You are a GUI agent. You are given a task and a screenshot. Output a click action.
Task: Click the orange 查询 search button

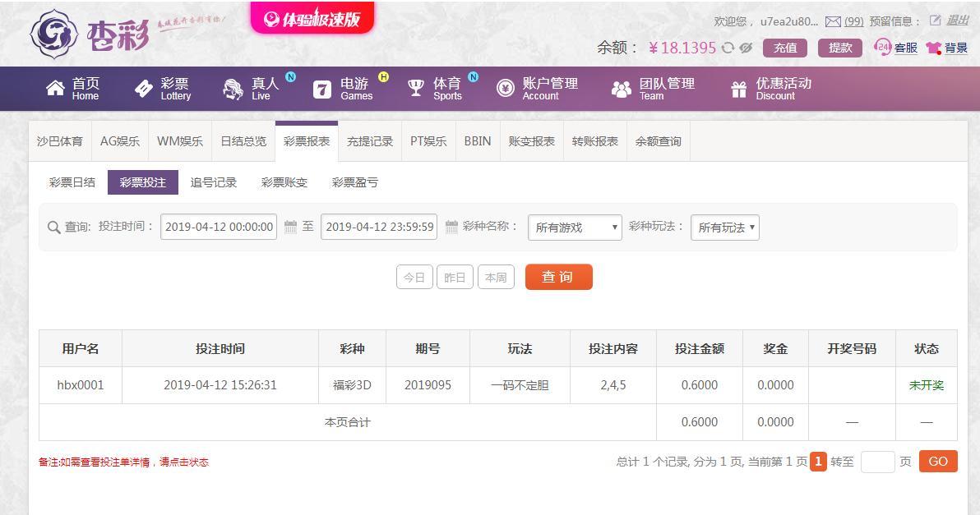click(558, 277)
